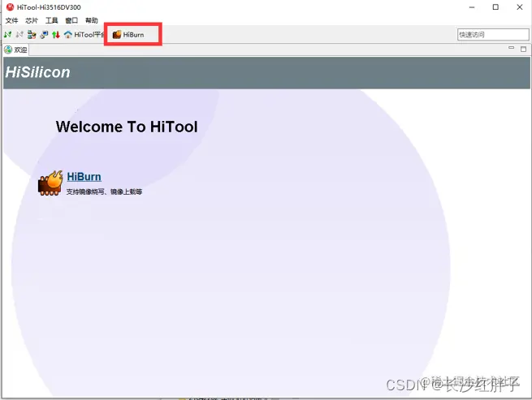Screen dimensions: 532x400
Task: Click the greyed-out disconnect icon in toolbar
Action: 19,35
